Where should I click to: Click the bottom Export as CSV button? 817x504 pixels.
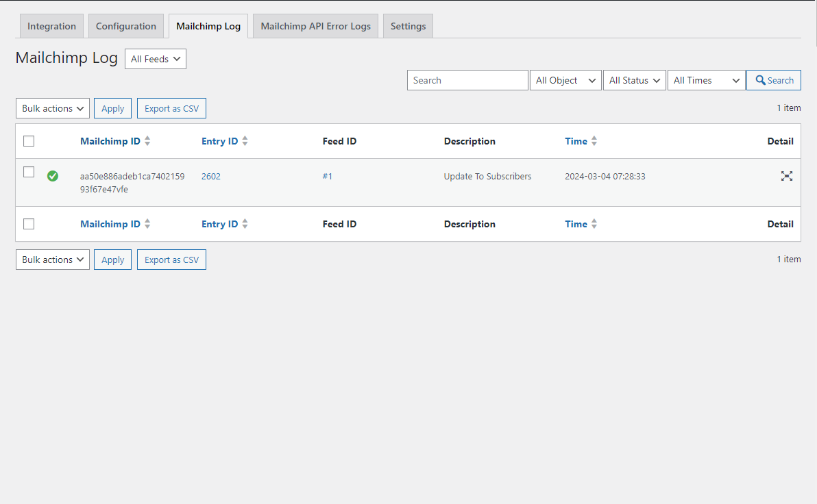pyautogui.click(x=171, y=260)
